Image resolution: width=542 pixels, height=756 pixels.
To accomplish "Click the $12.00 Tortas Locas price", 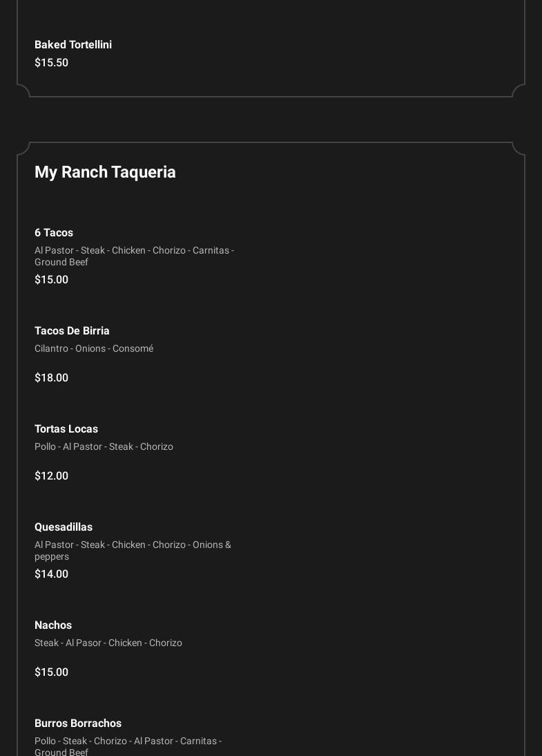I will tap(51, 476).
